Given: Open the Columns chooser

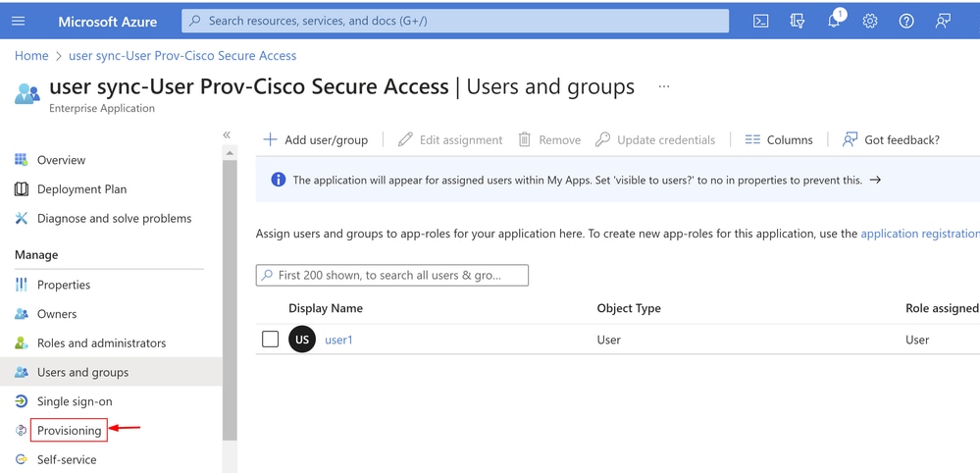Looking at the screenshot, I should click(779, 140).
